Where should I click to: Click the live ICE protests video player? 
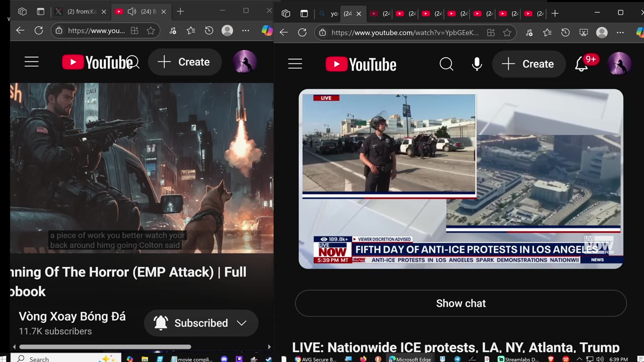click(461, 179)
